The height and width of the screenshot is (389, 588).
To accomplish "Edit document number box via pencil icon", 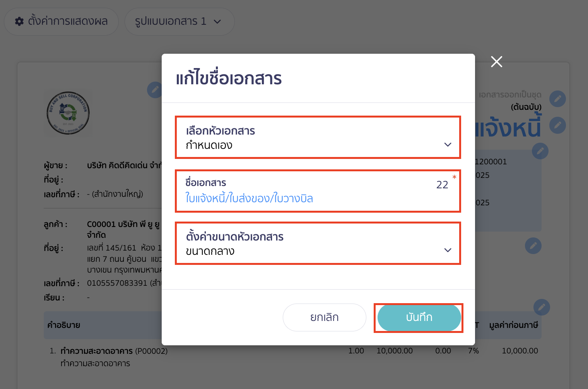I will click(540, 151).
